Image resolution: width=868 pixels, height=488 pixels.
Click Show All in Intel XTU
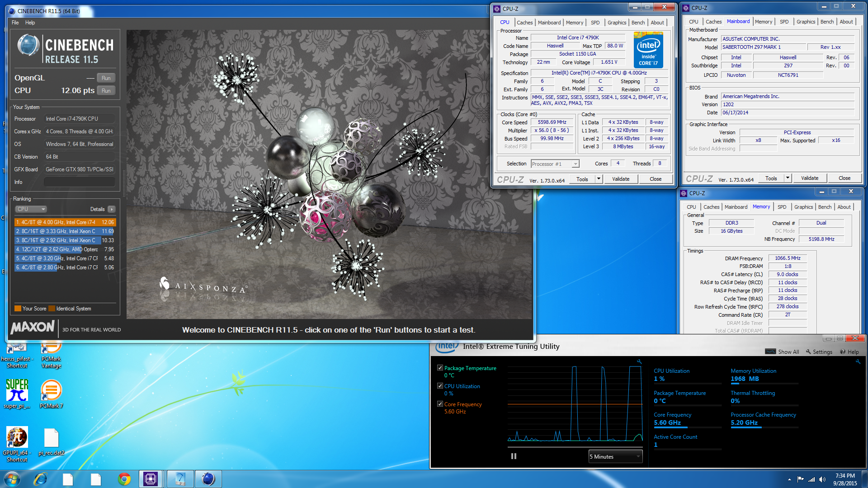coord(782,352)
